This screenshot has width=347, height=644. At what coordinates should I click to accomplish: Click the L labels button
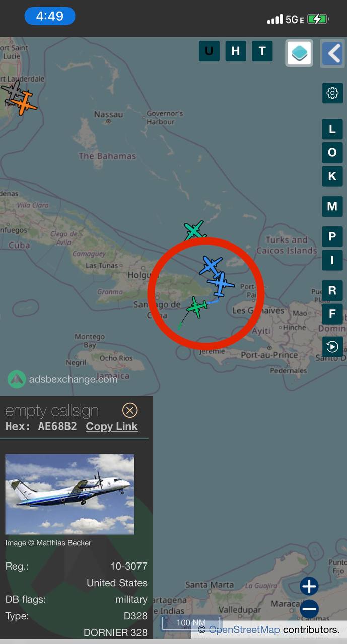tap(332, 129)
